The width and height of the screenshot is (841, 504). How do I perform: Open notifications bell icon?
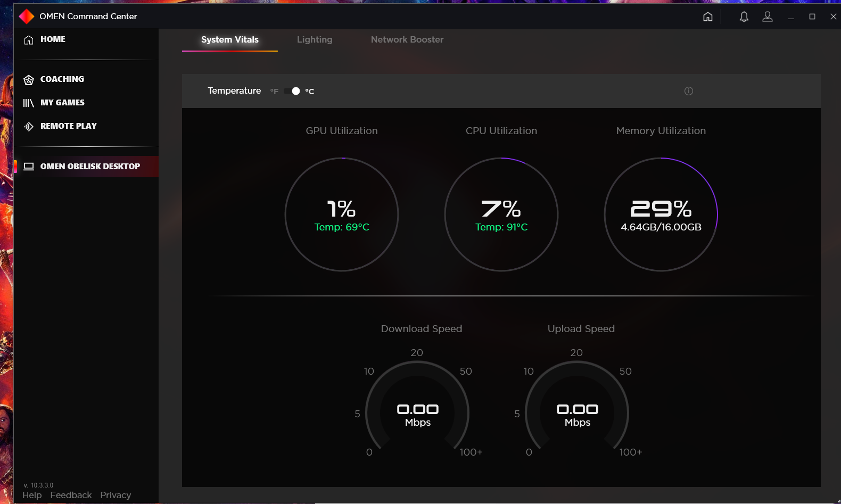[x=744, y=16]
